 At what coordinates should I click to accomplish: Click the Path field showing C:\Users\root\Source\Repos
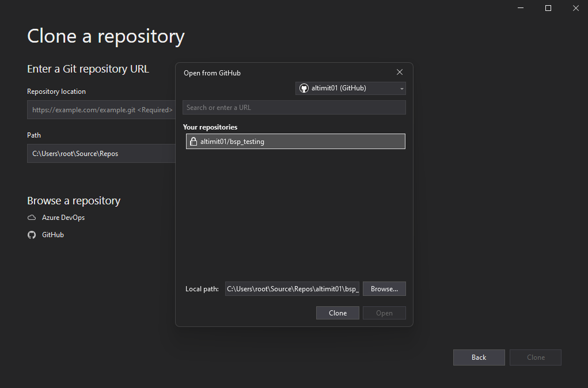click(101, 153)
